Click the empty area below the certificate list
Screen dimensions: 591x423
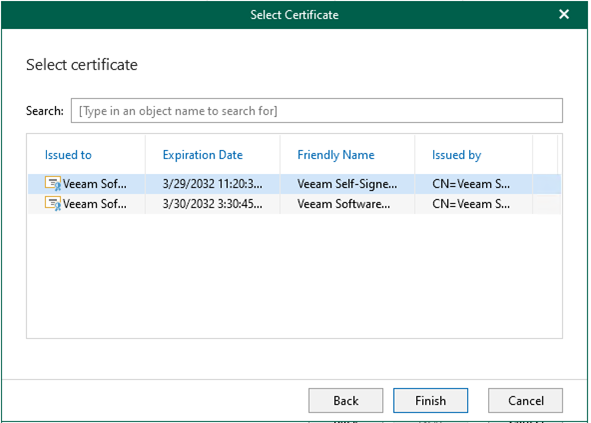click(294, 275)
